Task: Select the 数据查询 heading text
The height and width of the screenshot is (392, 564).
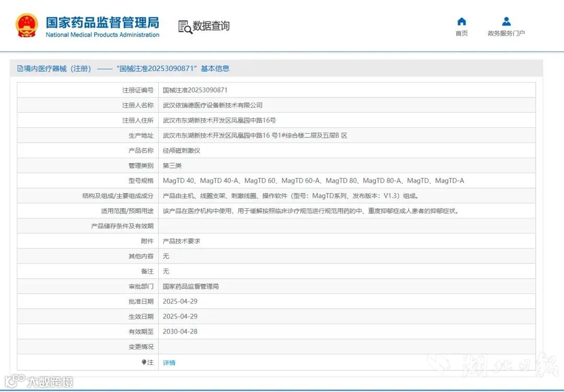Action: pos(211,26)
